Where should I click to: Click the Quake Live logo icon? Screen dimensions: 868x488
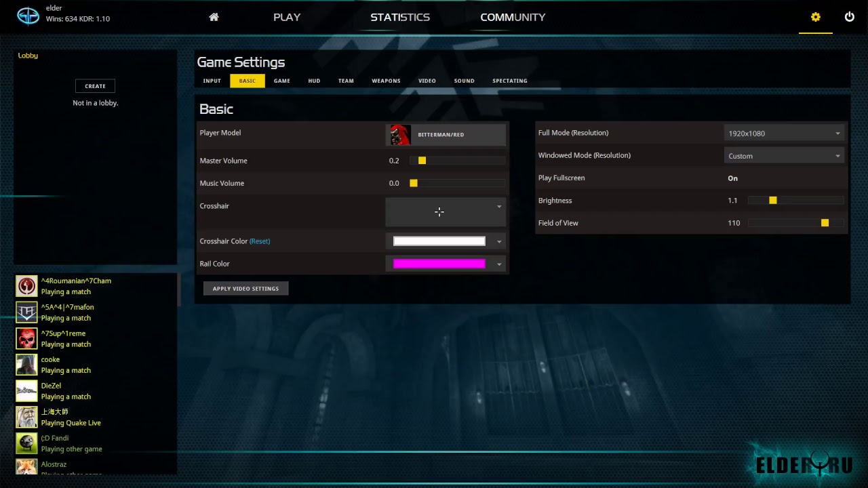[x=28, y=15]
